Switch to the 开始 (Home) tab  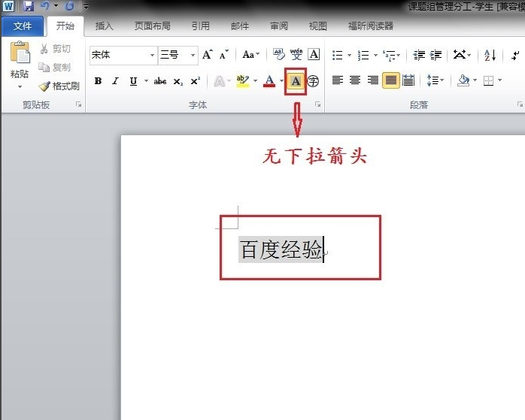65,26
